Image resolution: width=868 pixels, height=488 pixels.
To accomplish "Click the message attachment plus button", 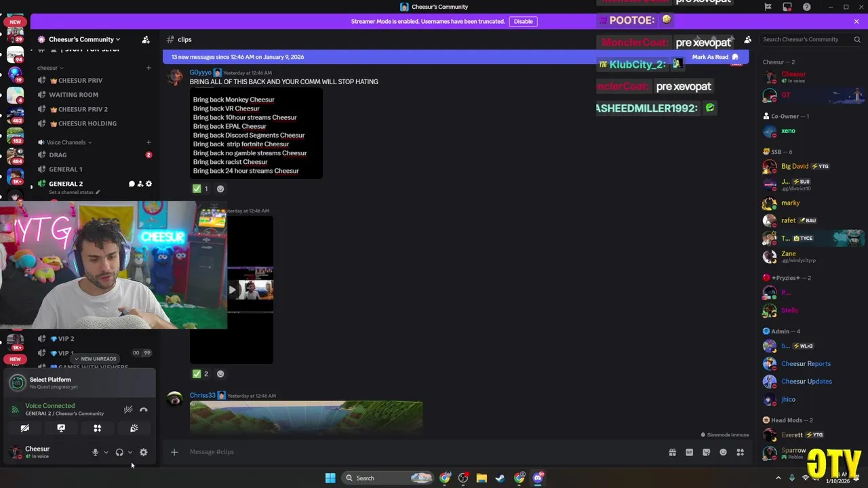I will (x=174, y=452).
